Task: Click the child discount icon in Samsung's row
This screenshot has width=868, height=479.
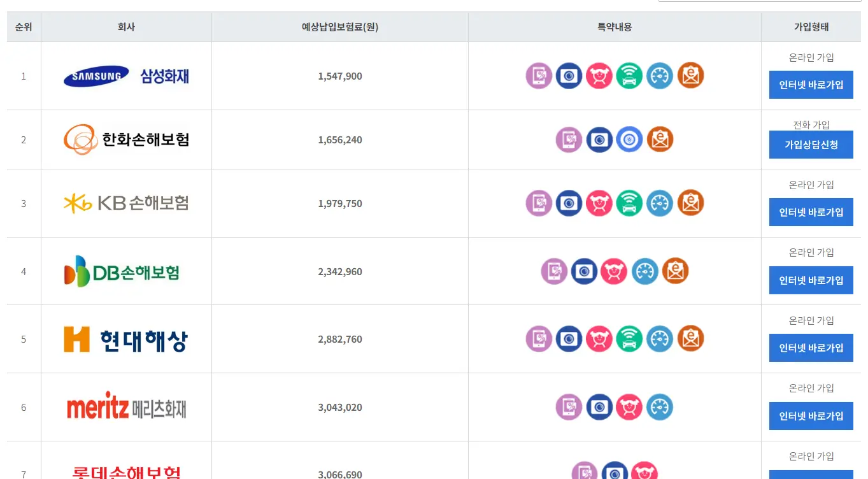Action: 599,76
